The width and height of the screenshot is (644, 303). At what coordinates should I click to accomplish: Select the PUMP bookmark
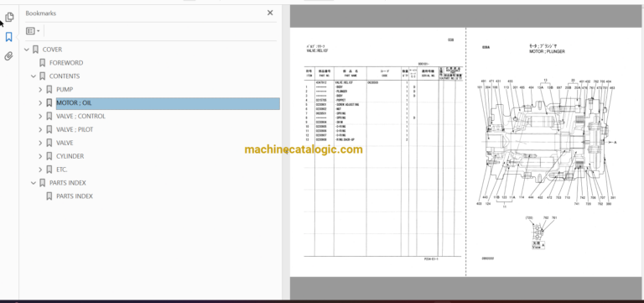tap(65, 89)
